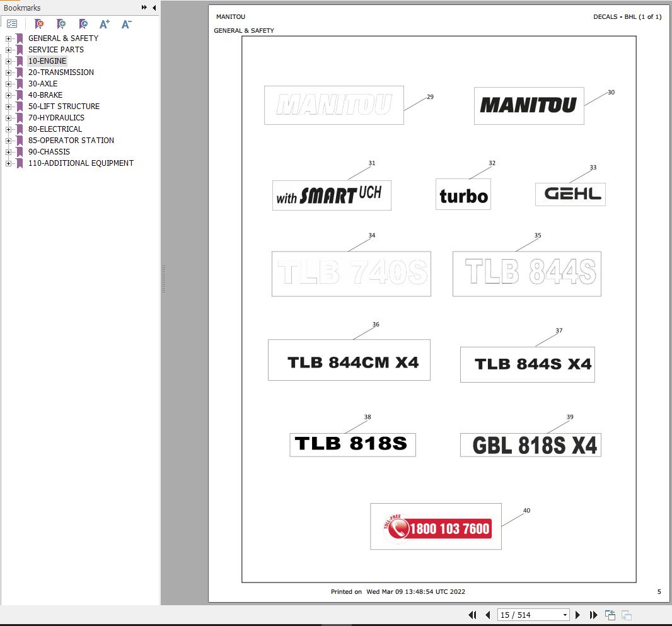Expand the 90-CHASSIS bookmark node
The height and width of the screenshot is (626, 672).
[8, 152]
